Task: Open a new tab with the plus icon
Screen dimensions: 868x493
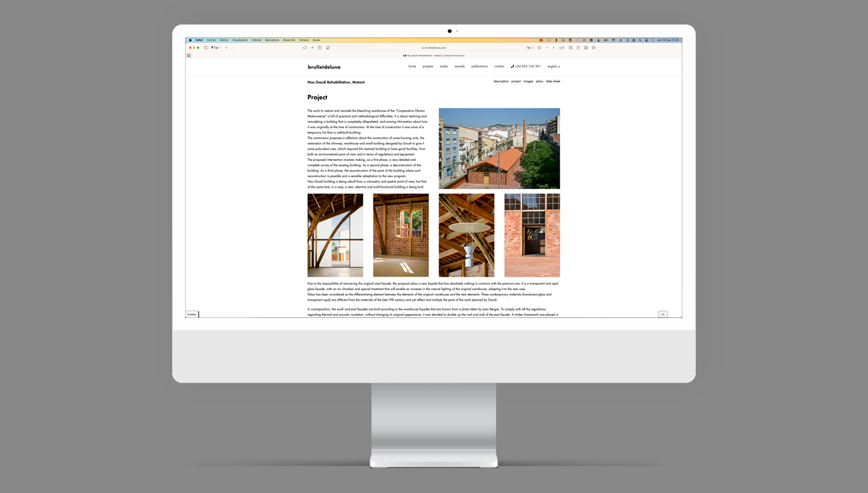Action: click(312, 47)
